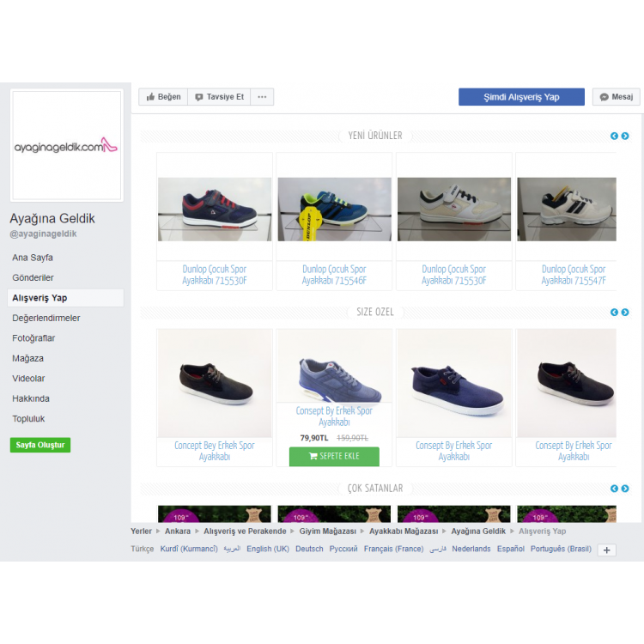Switch language to Deutsch

(x=309, y=549)
